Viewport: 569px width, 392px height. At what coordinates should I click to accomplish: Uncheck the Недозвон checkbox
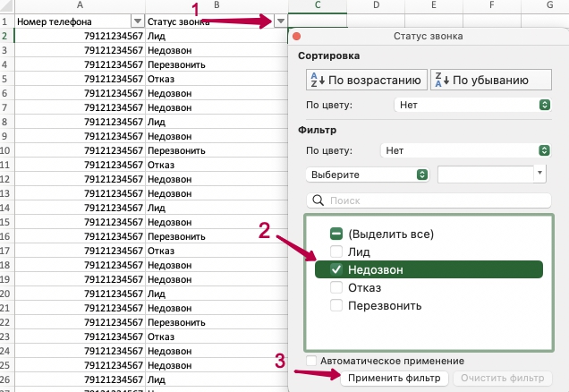point(336,269)
